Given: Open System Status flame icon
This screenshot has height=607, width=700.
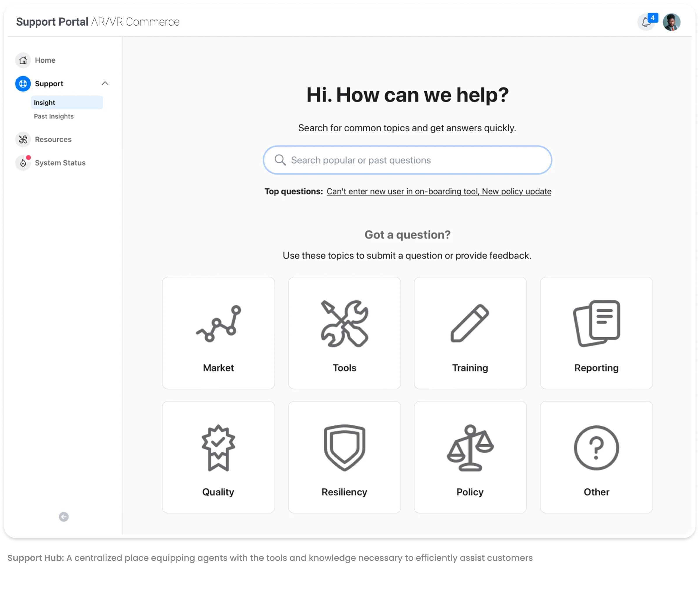Looking at the screenshot, I should (x=23, y=163).
